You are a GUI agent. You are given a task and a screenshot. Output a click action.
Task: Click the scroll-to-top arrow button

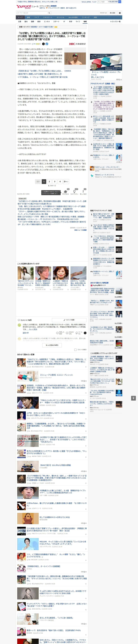pos(133,398)
